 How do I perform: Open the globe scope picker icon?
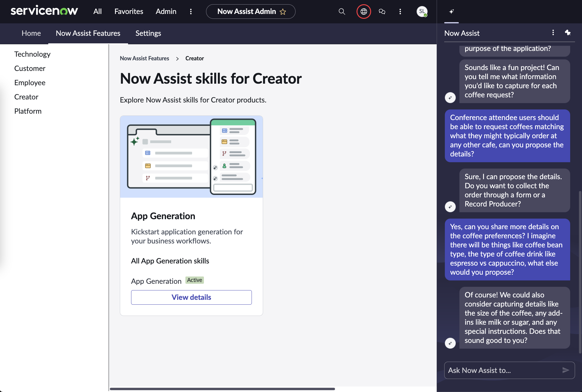(364, 12)
